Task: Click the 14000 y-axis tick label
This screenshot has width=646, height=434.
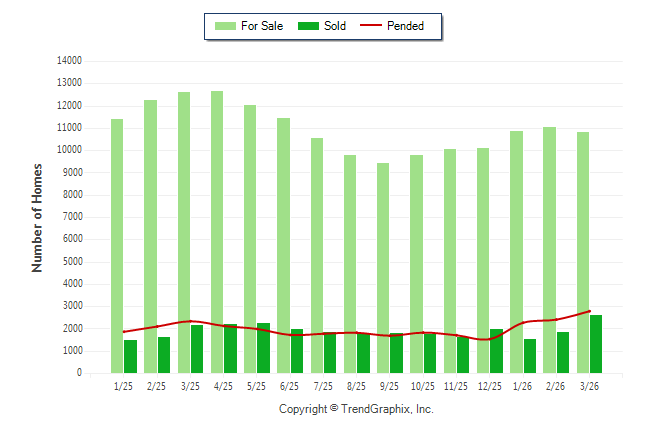Action: coord(68,61)
